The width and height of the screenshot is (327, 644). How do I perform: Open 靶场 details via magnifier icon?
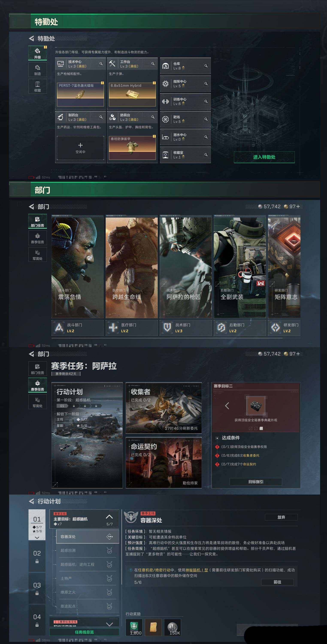206,119
